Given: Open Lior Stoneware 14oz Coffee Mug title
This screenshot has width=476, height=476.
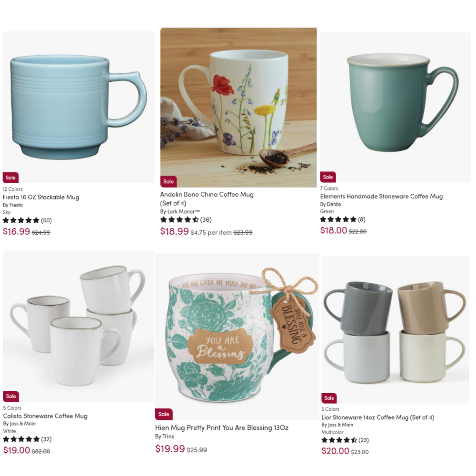Looking at the screenshot, I should (x=377, y=417).
